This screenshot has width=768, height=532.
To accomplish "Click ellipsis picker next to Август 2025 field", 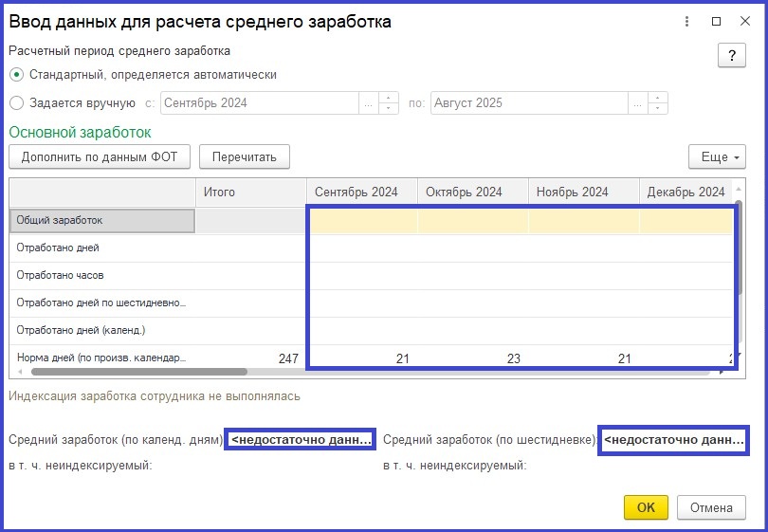I will tap(636, 103).
